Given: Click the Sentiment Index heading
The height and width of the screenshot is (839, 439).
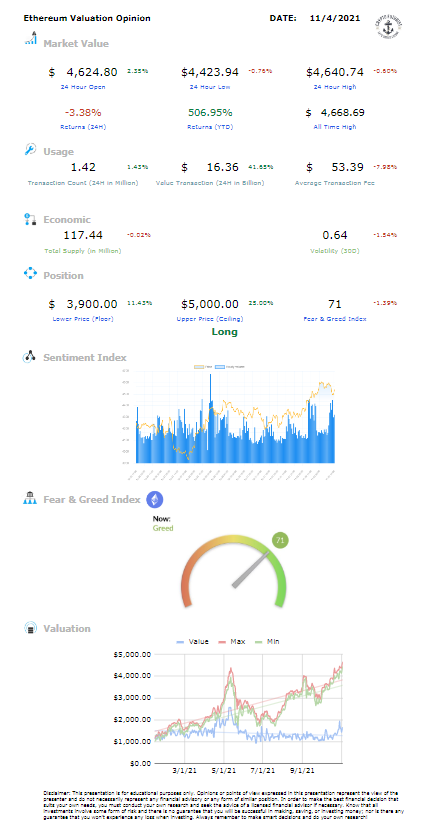Looking at the screenshot, I should tap(85, 357).
